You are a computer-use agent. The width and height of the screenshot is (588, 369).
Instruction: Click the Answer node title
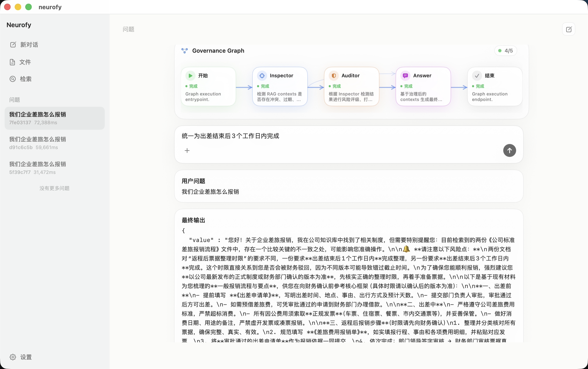click(x=422, y=76)
